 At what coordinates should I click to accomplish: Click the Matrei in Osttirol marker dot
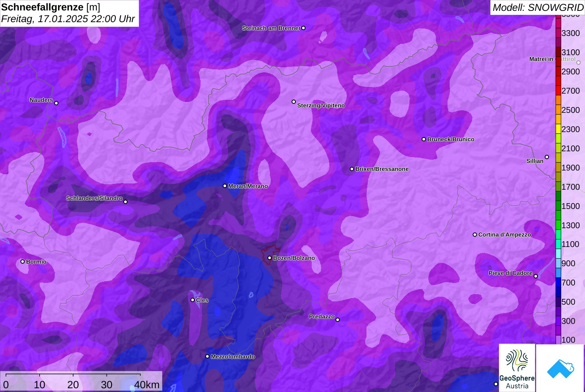579,63
